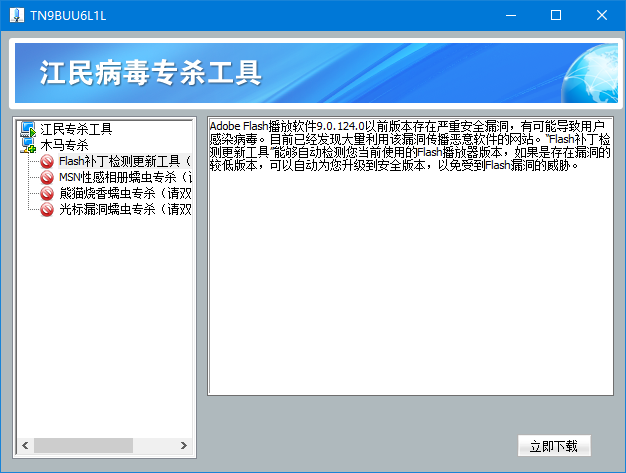The height and width of the screenshot is (473, 626).
Task: Click red icon beside MSN性感相册蠕虫专杀
Action: (47, 177)
